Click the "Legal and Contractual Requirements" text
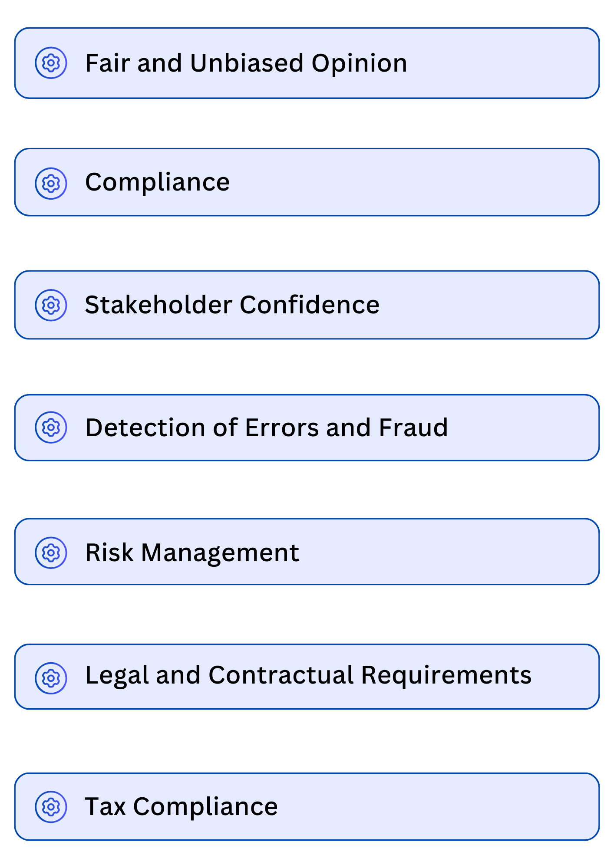Screen dimensions: 614x868 click(x=308, y=675)
